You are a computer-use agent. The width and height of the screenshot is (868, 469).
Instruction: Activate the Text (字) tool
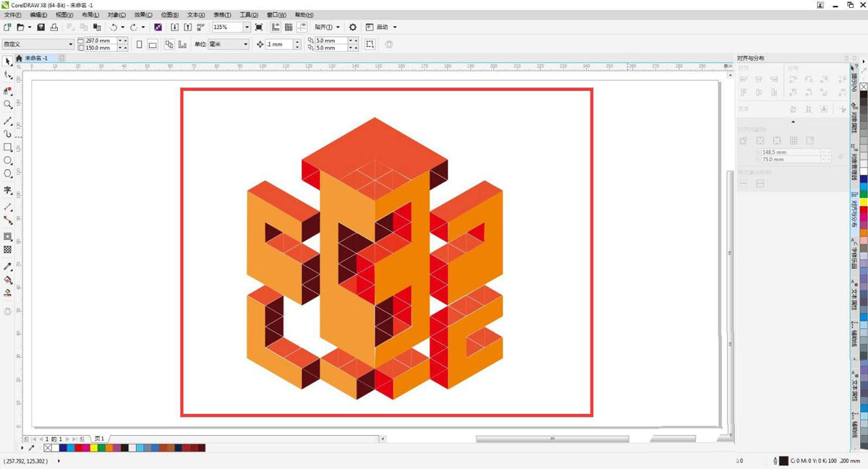(x=8, y=190)
